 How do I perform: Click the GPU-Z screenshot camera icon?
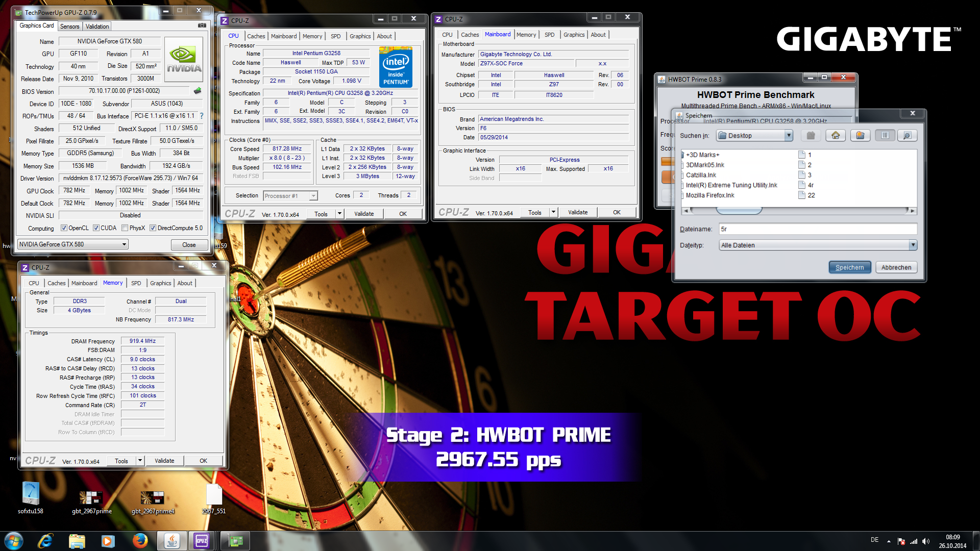point(202,26)
